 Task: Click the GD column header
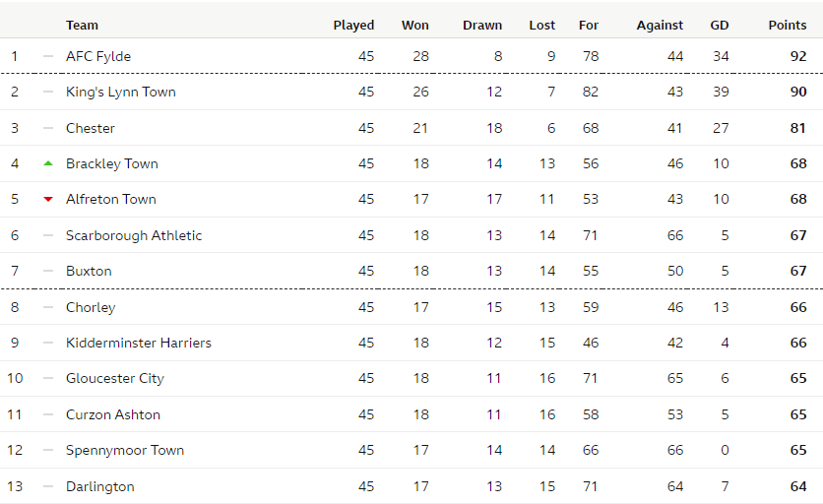pyautogui.click(x=720, y=26)
